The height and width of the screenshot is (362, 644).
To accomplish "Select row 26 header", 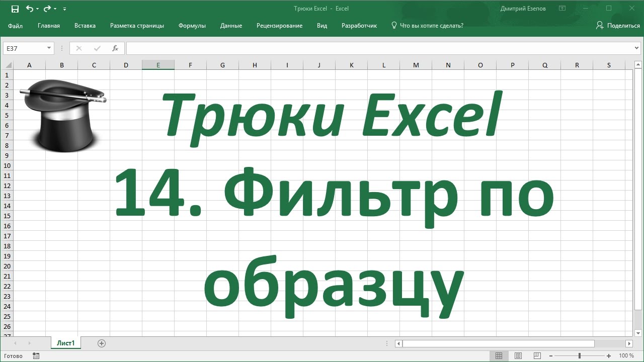I will click(7, 326).
